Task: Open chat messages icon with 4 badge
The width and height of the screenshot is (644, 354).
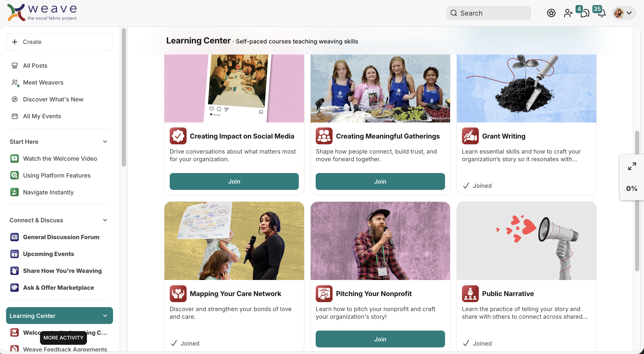Action: tap(584, 12)
